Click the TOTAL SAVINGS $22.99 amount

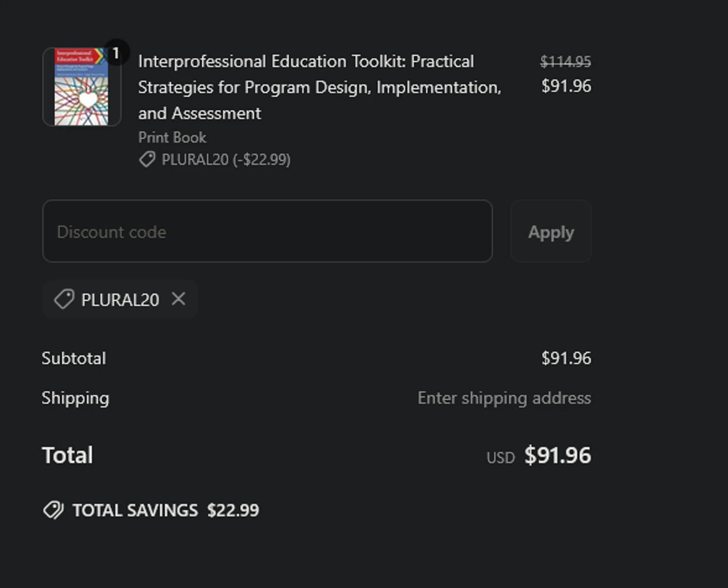[x=233, y=510]
